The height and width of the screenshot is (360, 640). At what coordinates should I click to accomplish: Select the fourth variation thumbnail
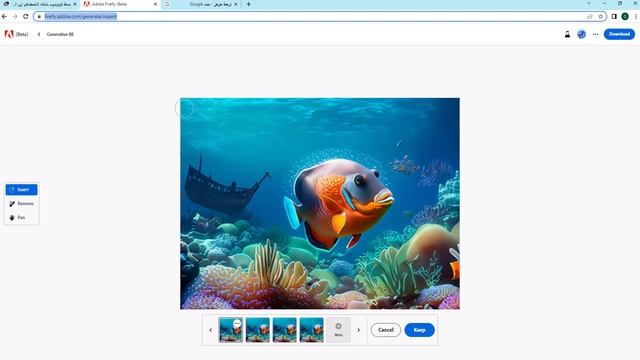(x=311, y=330)
